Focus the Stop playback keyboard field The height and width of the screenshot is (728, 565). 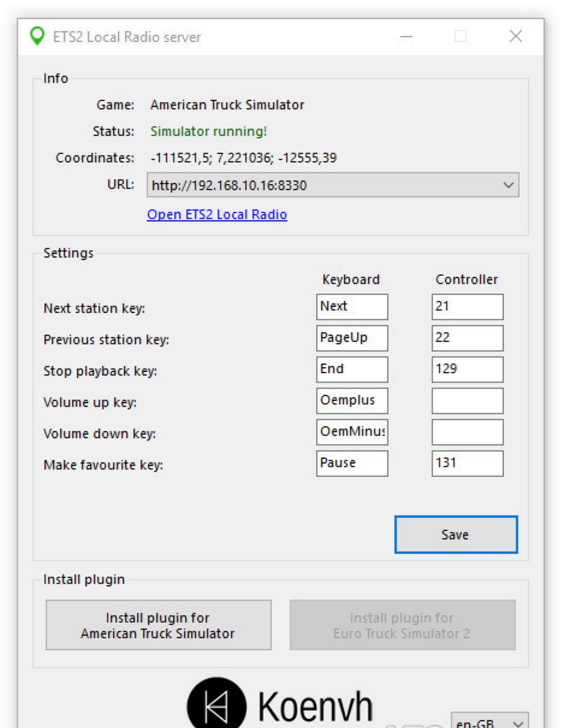pyautogui.click(x=352, y=370)
